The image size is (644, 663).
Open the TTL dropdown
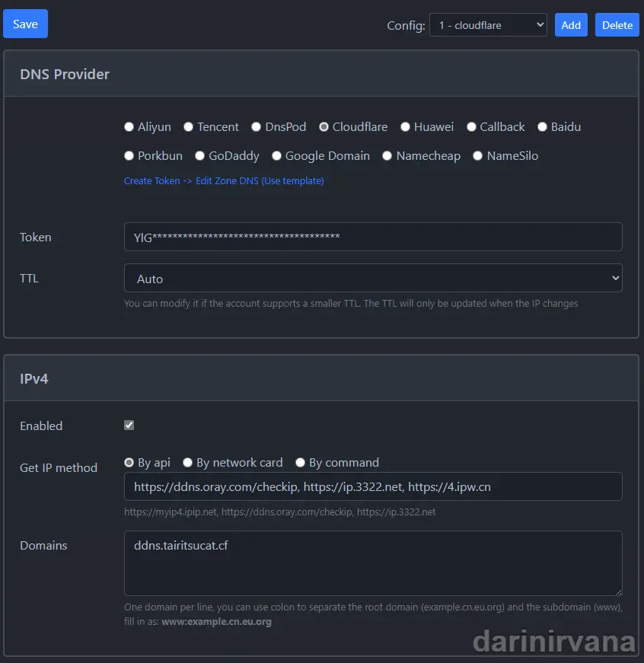click(373, 278)
